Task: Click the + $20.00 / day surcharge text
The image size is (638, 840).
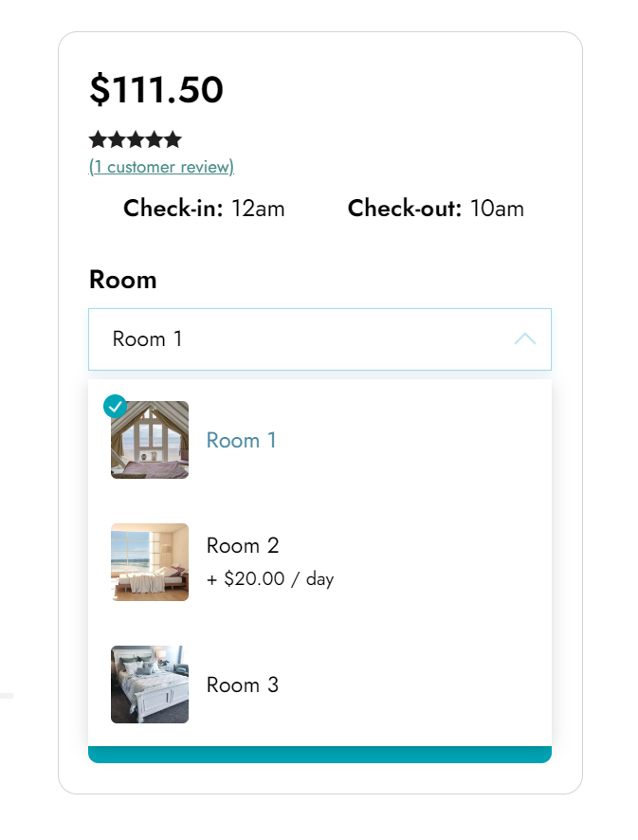Action: click(x=270, y=579)
